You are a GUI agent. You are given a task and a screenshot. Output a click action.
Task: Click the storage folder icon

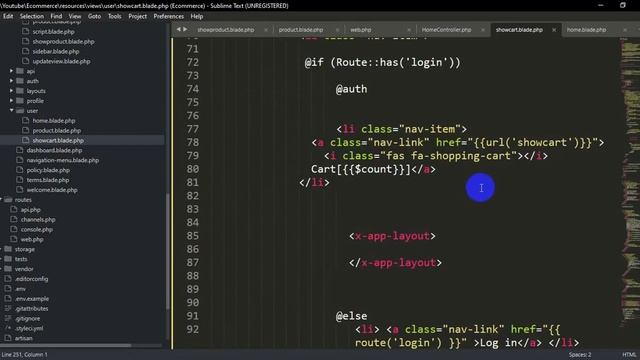click(x=8, y=249)
